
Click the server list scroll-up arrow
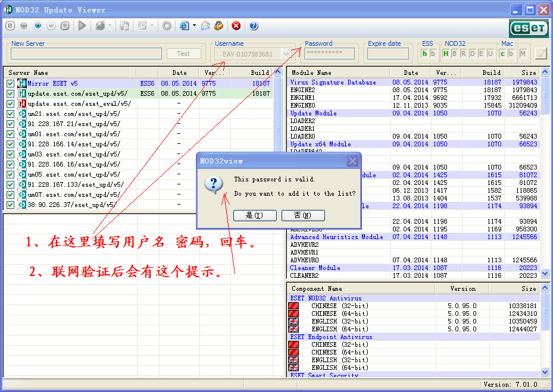click(x=278, y=72)
